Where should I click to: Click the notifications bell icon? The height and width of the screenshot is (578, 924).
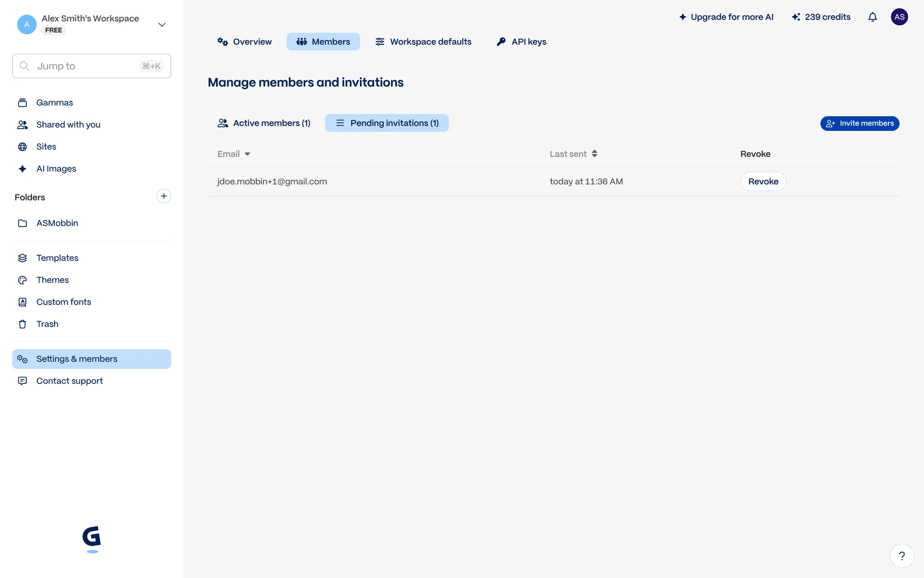[x=872, y=17]
